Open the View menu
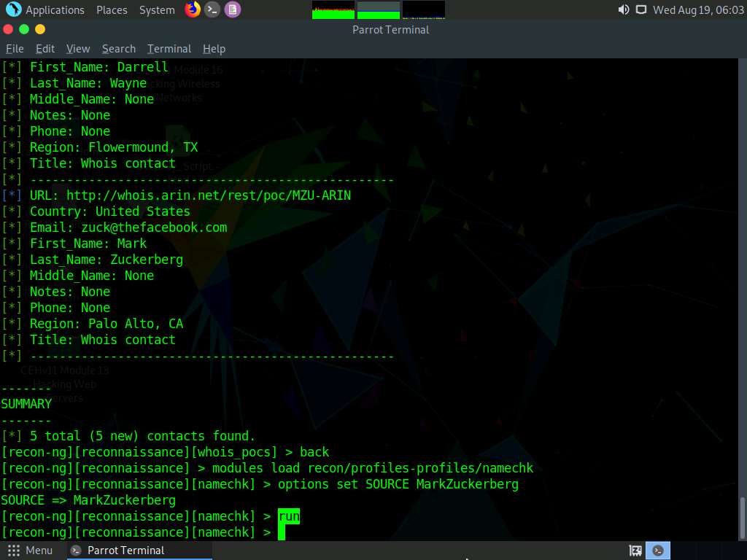 [78, 49]
